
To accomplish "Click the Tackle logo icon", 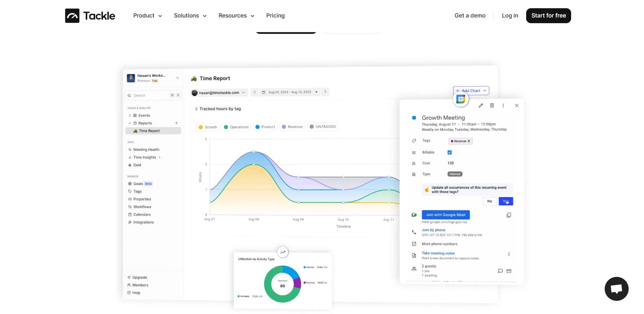I will pyautogui.click(x=72, y=16).
